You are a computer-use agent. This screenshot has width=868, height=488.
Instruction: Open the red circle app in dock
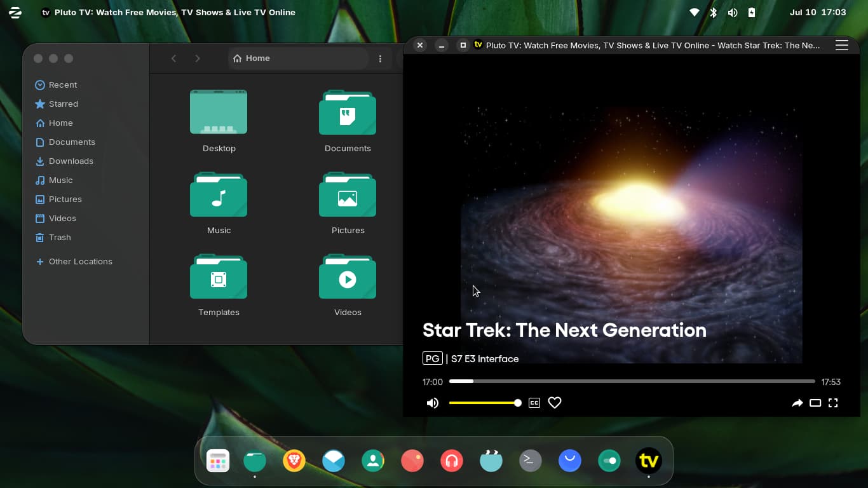click(x=412, y=461)
